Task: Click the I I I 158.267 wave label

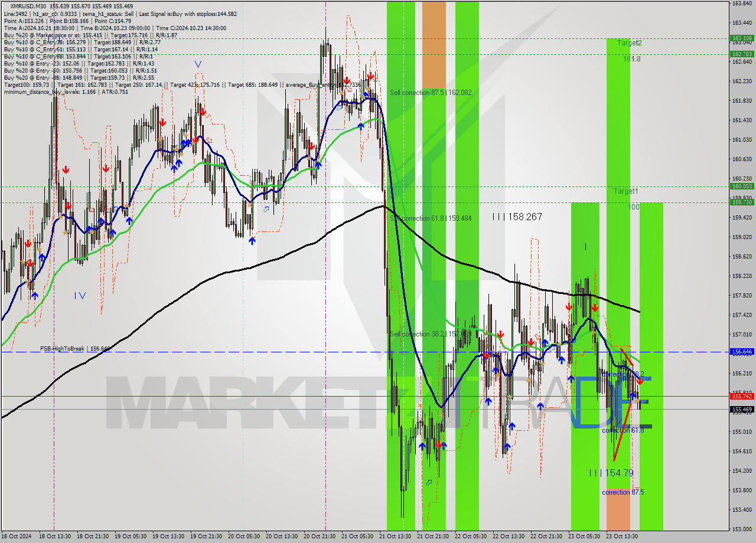Action: point(517,217)
